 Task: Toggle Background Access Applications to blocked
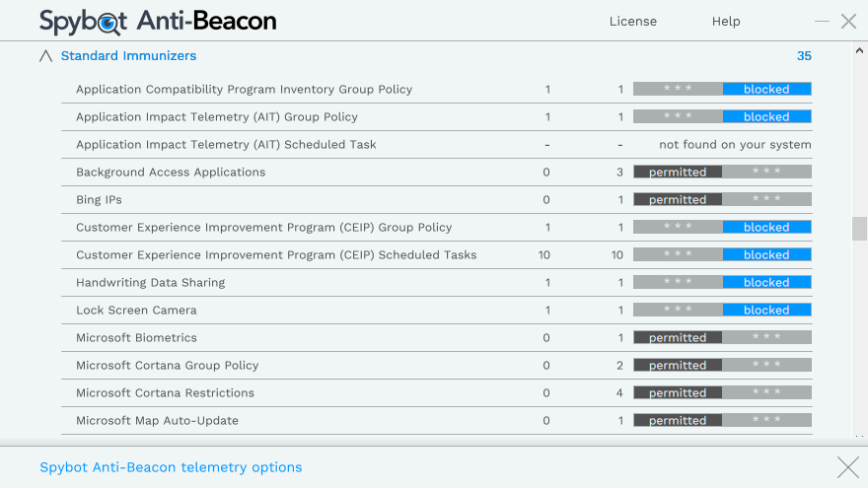click(766, 172)
